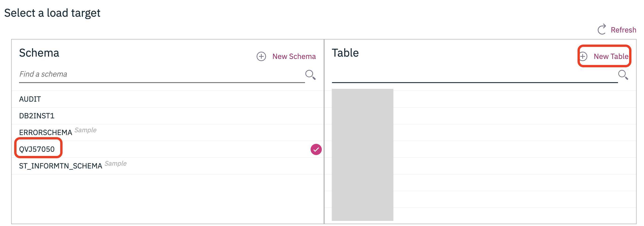The height and width of the screenshot is (226, 644).
Task: Create a New Table via text link
Action: click(611, 56)
